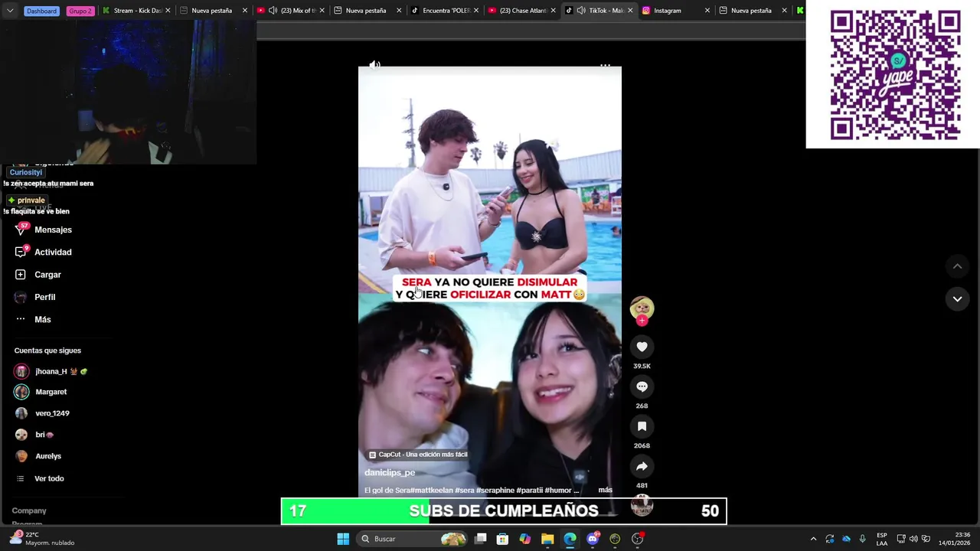Image resolution: width=980 pixels, height=551 pixels.
Task: Open Actividad in the TikTok sidebar
Action: click(x=53, y=252)
